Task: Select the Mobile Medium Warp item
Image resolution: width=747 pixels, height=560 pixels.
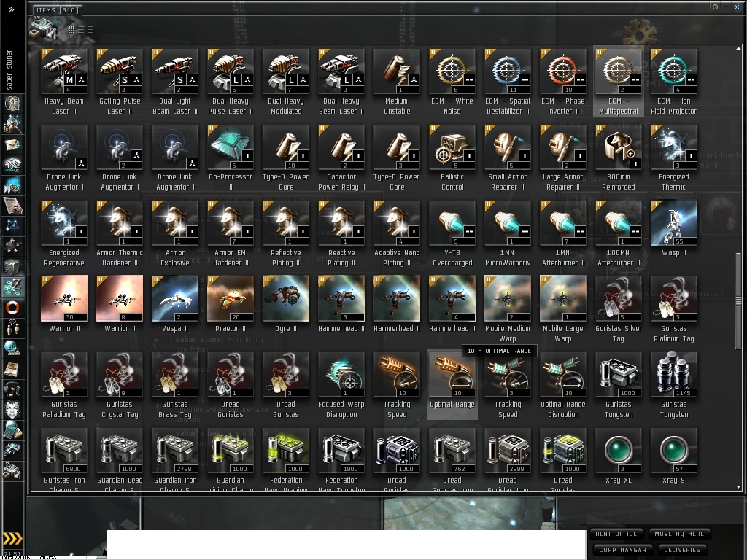Action: (508, 308)
